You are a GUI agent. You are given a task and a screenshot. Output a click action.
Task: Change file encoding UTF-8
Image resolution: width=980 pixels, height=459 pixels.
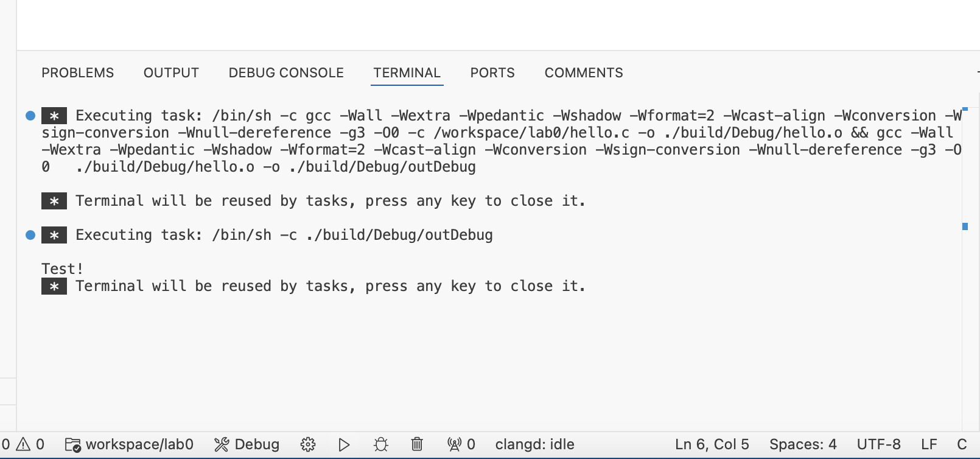pyautogui.click(x=878, y=444)
